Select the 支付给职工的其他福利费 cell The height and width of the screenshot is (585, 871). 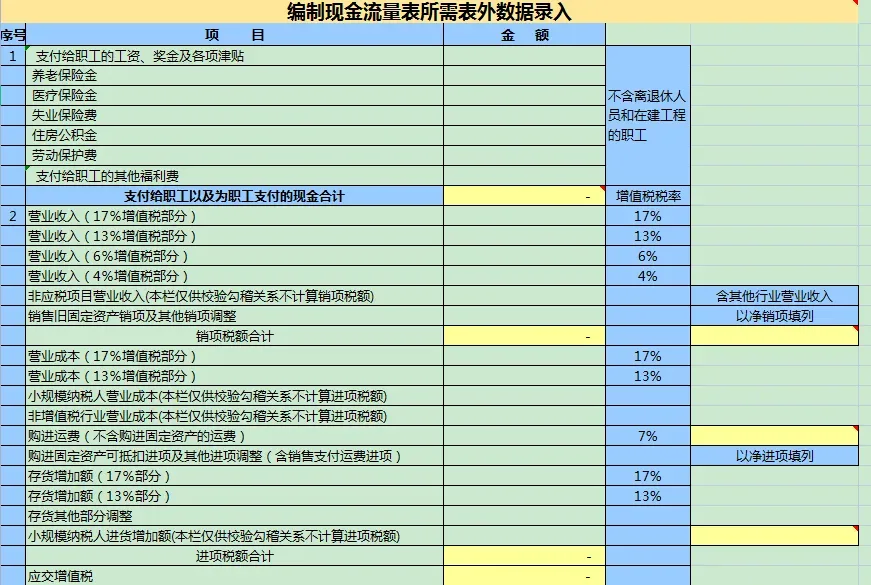[x=234, y=176]
